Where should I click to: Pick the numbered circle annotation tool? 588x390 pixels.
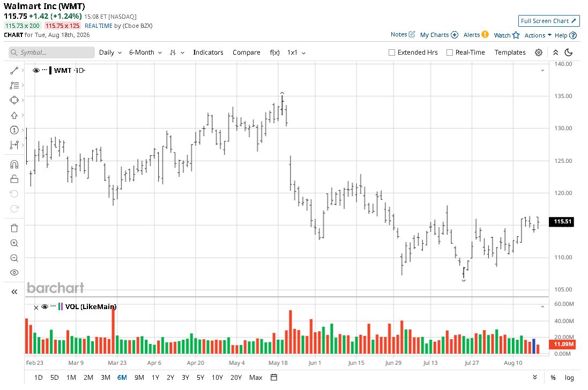click(x=14, y=130)
